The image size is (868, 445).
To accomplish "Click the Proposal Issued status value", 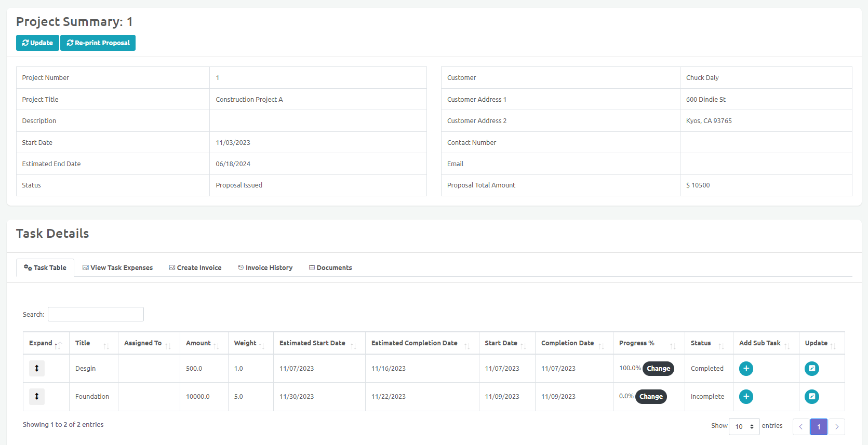I will coord(239,185).
